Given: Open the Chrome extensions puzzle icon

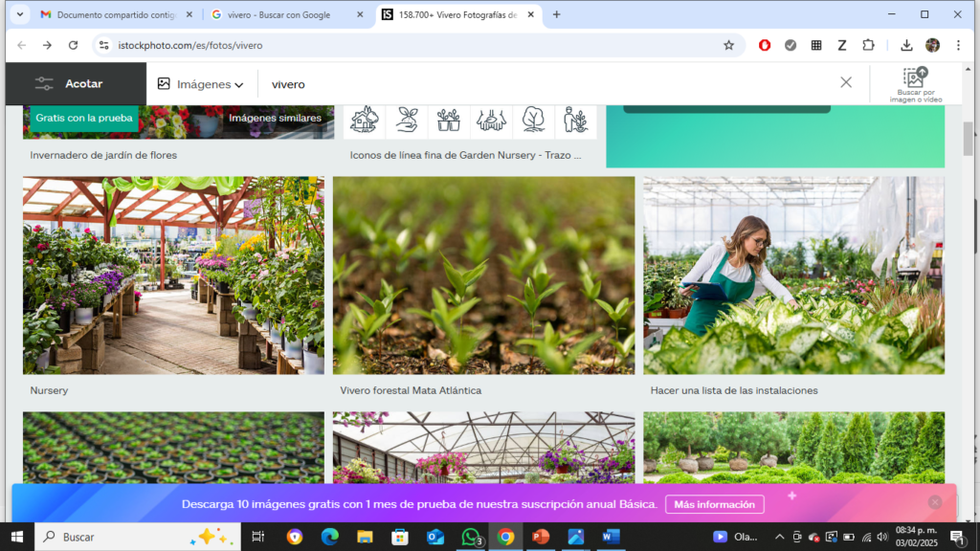Looking at the screenshot, I should click(x=868, y=45).
